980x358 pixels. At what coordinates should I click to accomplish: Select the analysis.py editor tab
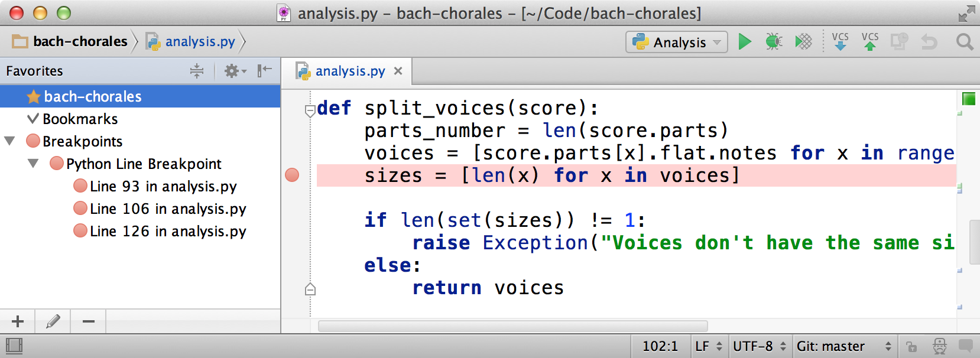click(349, 71)
